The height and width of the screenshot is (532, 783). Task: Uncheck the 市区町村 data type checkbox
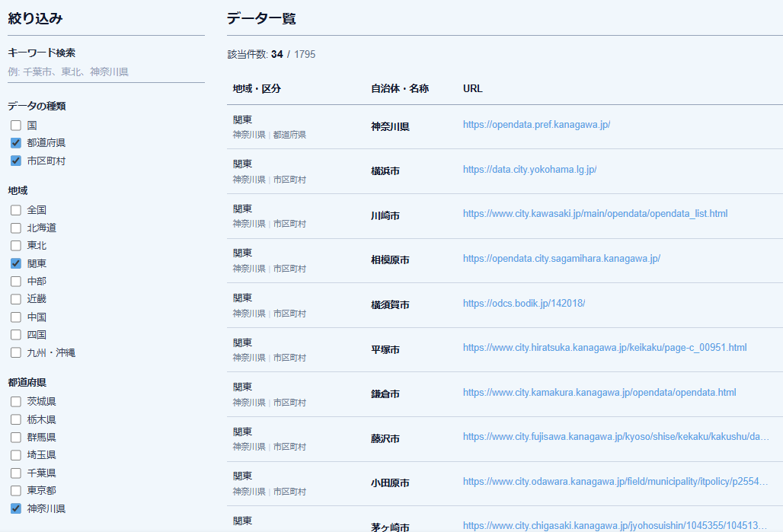16,161
